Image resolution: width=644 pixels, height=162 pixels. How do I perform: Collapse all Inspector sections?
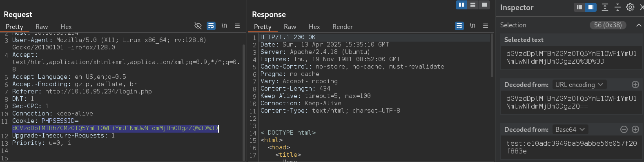coord(617,7)
